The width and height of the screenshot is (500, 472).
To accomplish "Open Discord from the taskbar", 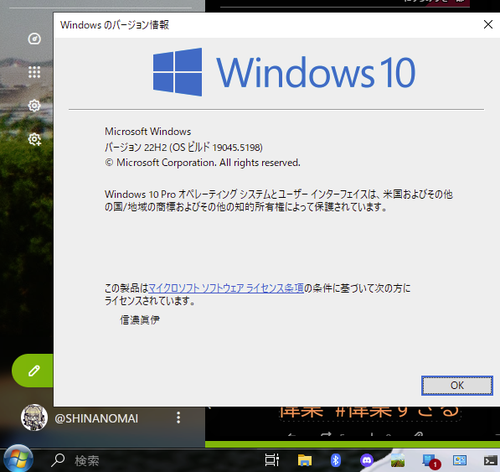I will coord(367,460).
